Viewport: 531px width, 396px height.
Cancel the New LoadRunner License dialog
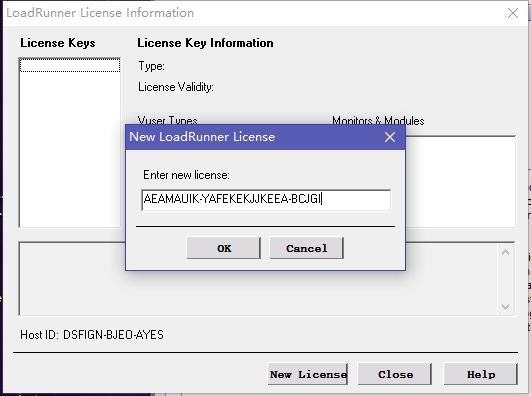click(x=306, y=248)
